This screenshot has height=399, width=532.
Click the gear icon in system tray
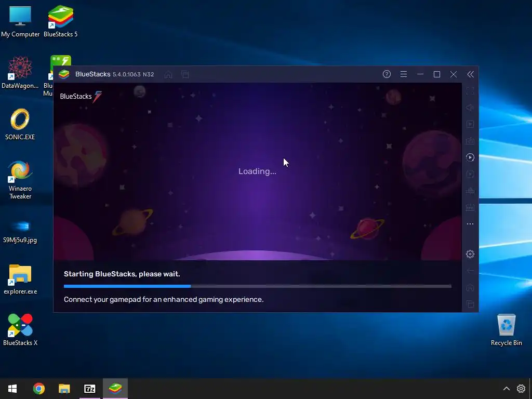[521, 389]
